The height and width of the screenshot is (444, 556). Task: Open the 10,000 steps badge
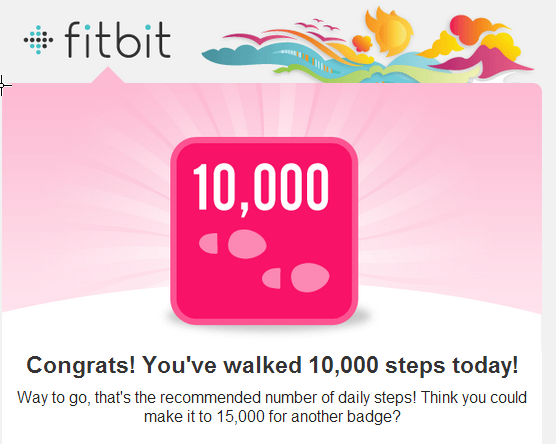pos(264,231)
